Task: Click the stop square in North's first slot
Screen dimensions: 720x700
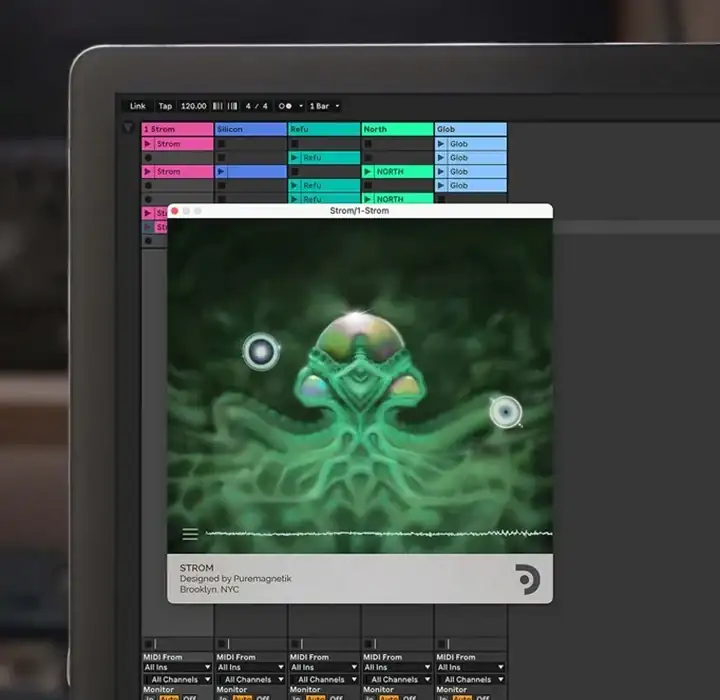Action: click(x=368, y=144)
